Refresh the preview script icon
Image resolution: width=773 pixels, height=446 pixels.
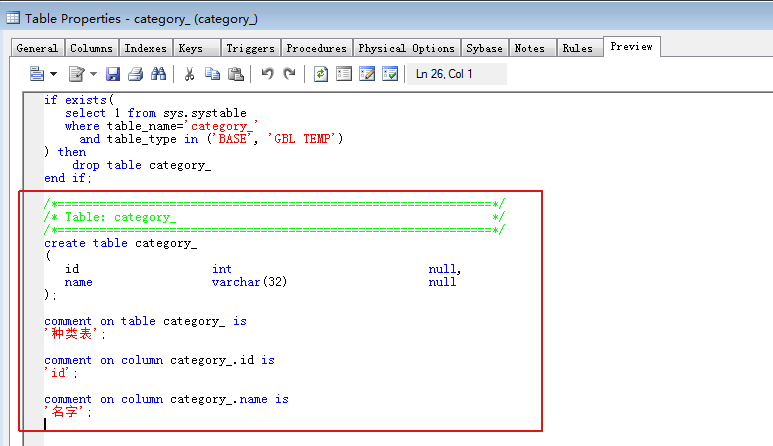320,74
